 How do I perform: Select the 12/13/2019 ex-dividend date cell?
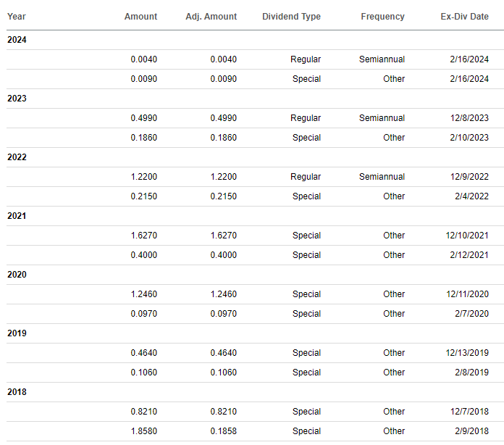click(x=467, y=353)
